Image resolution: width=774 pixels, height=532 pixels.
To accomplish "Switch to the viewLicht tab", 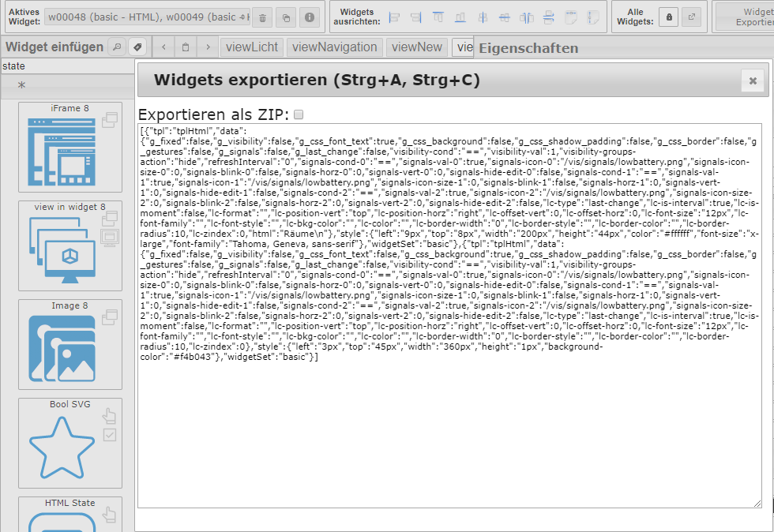I will (x=251, y=47).
